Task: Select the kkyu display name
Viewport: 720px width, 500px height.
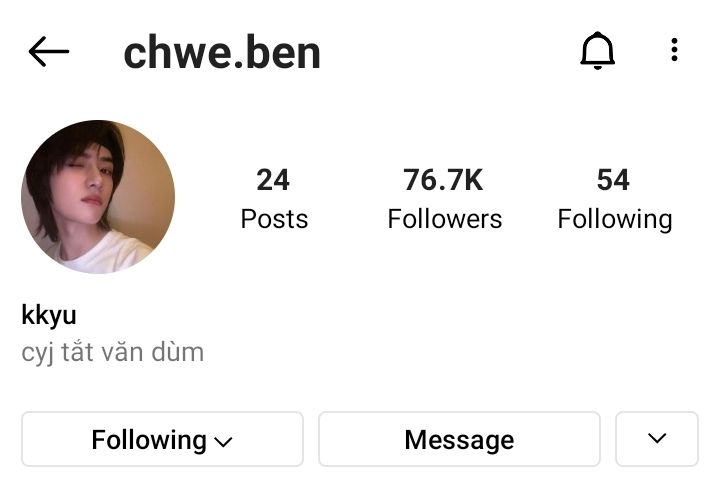Action: pos(49,316)
